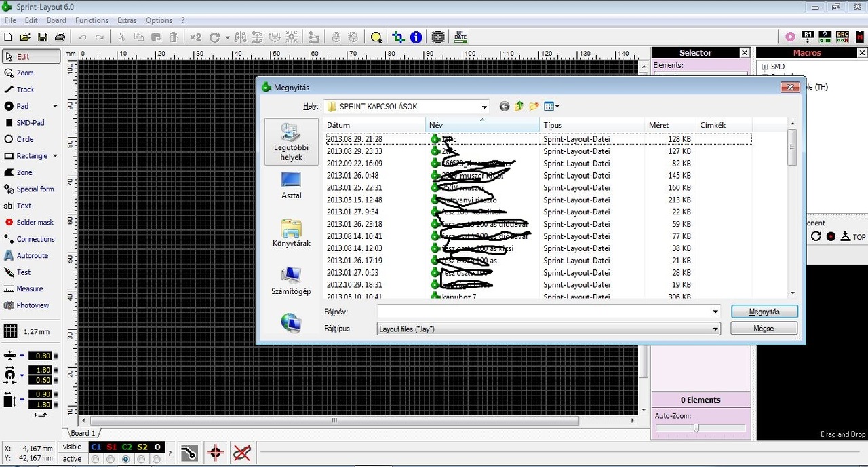Open the Functions menu

click(92, 20)
